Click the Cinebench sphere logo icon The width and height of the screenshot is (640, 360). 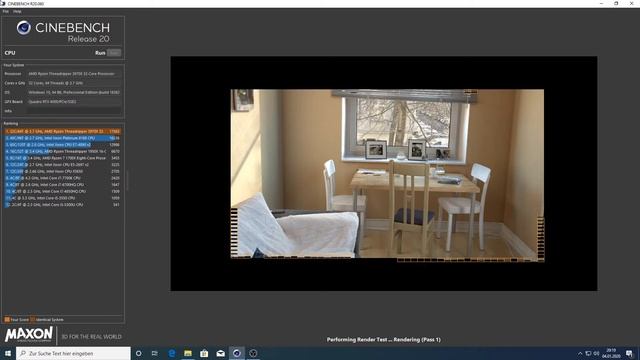24,28
